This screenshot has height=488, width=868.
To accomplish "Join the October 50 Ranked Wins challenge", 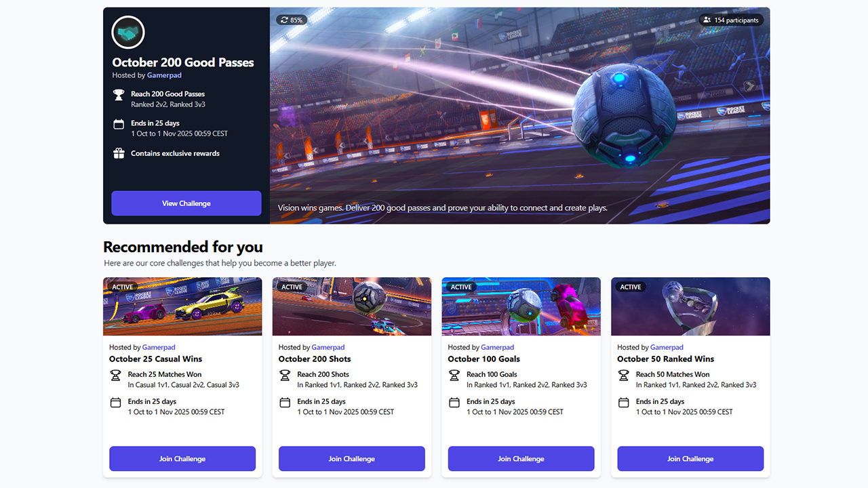I will pos(690,459).
